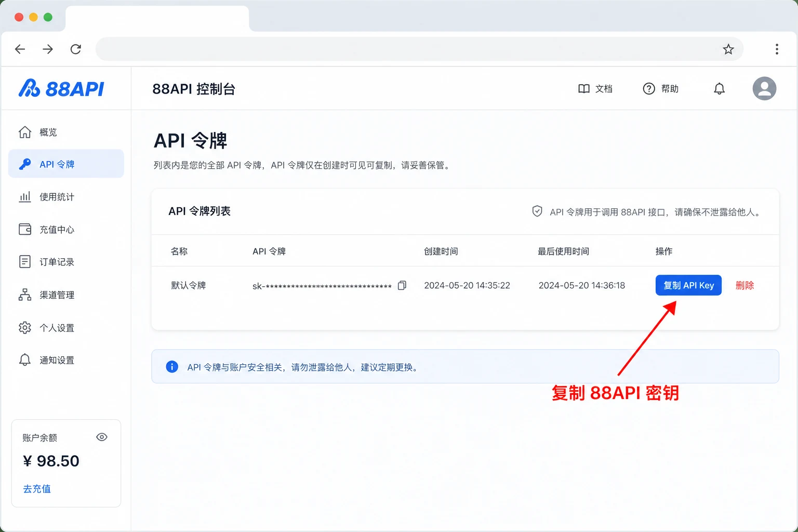Click the browser address bar
This screenshot has width=798, height=532.
pos(419,49)
